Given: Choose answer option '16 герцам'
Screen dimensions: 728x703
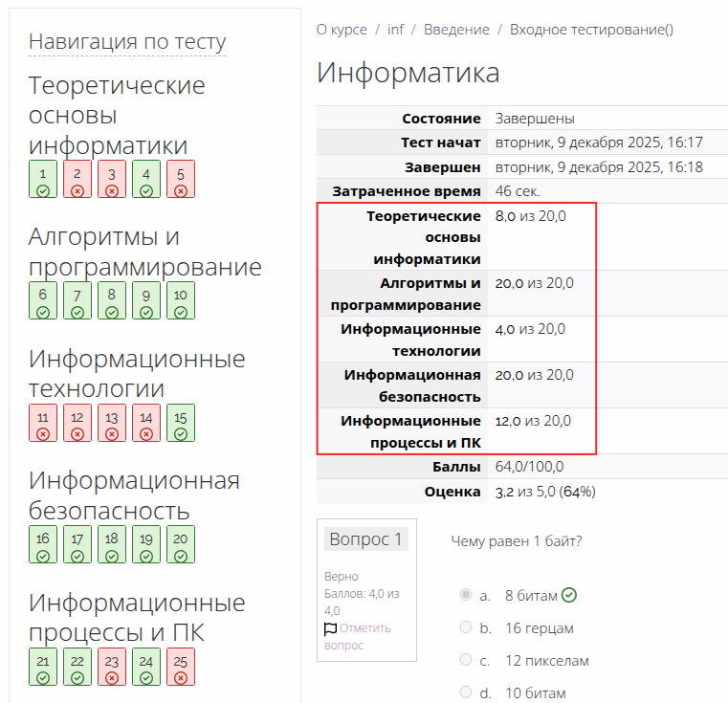Looking at the screenshot, I should [x=466, y=627].
